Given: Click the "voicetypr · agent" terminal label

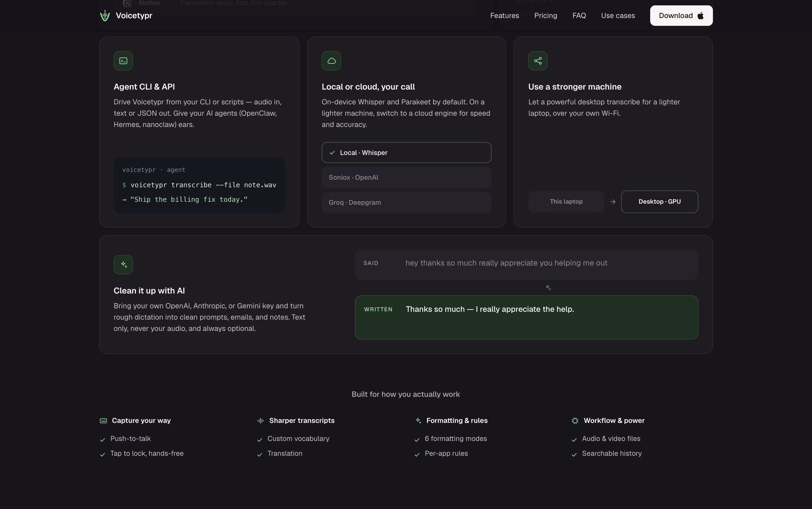Looking at the screenshot, I should point(154,170).
